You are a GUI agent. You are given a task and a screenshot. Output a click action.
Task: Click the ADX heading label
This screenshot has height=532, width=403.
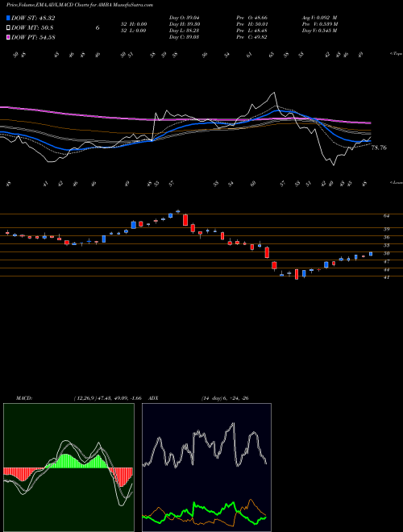tap(153, 398)
